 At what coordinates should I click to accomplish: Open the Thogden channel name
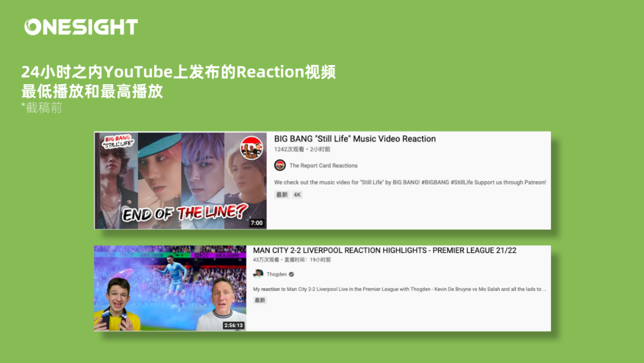coord(277,274)
